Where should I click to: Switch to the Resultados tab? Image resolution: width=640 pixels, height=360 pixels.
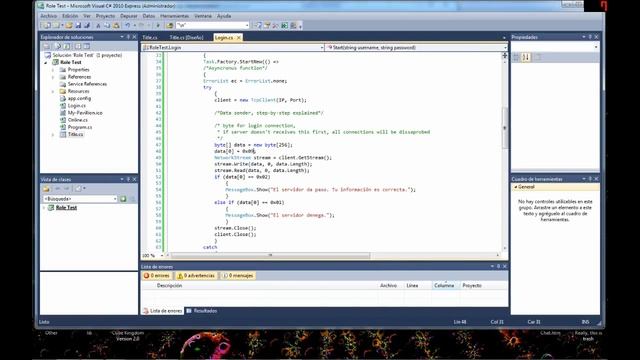(x=202, y=311)
